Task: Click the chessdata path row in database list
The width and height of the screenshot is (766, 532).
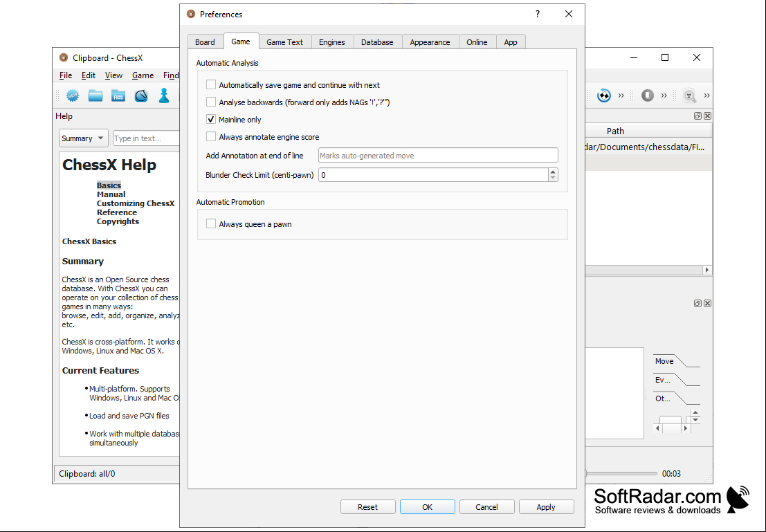Action: (648, 147)
